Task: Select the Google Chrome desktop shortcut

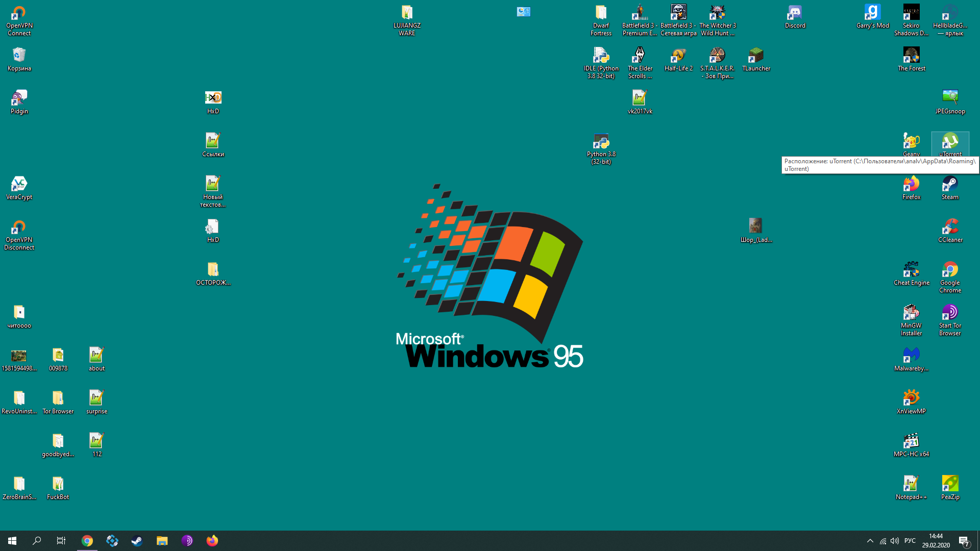Action: (x=950, y=278)
